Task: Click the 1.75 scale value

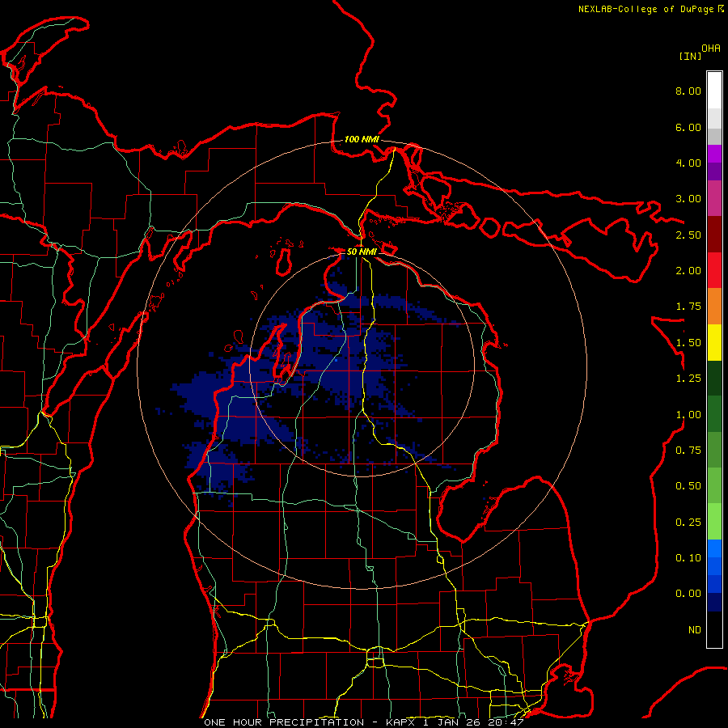Action: click(688, 307)
